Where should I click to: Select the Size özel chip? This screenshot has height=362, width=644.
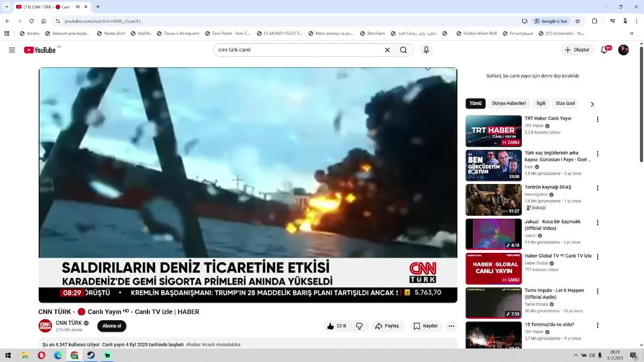[565, 104]
